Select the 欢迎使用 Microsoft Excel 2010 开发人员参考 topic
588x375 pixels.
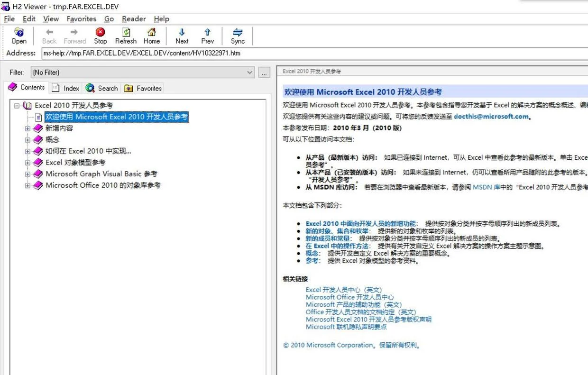[x=116, y=117]
